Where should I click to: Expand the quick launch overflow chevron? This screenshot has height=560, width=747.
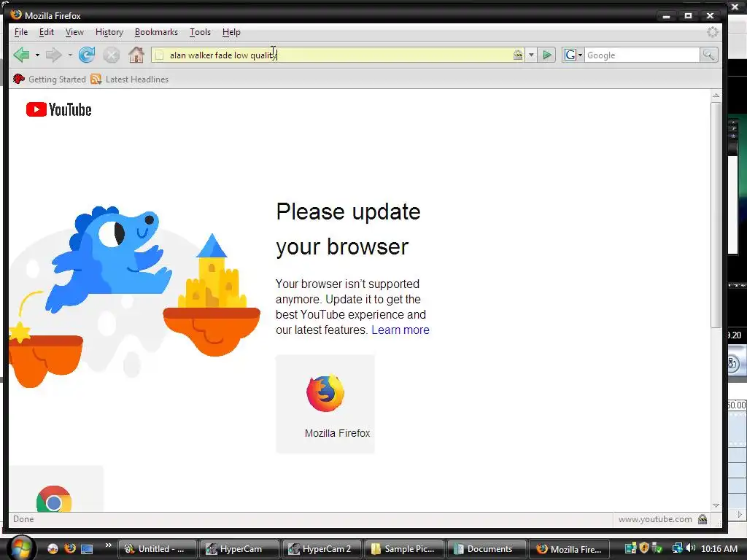pyautogui.click(x=108, y=545)
